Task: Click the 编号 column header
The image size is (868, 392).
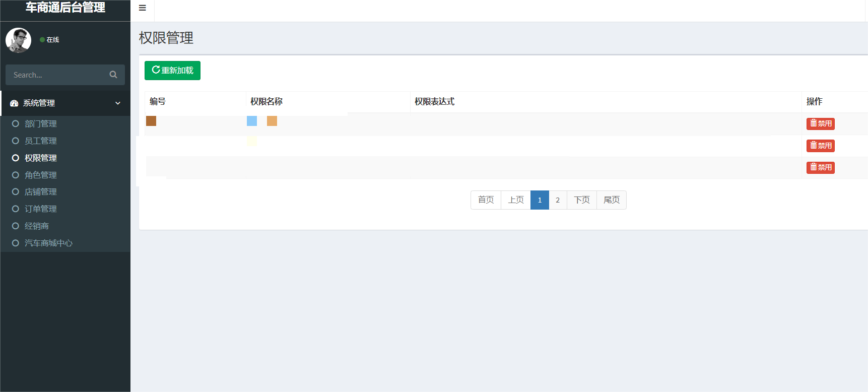Action: [158, 101]
